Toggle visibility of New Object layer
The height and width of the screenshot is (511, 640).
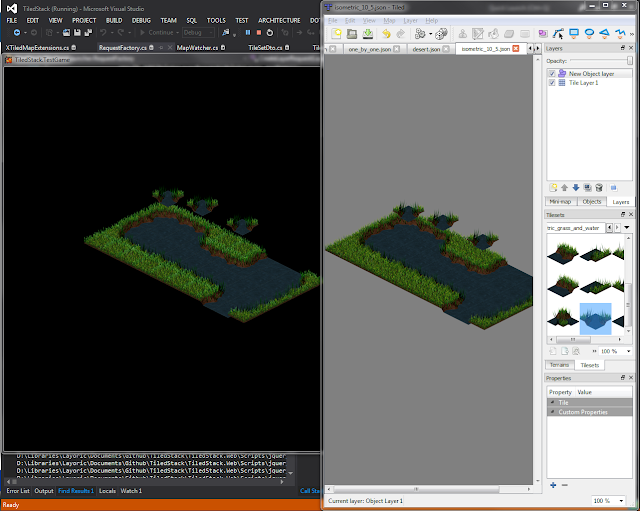[x=552, y=74]
